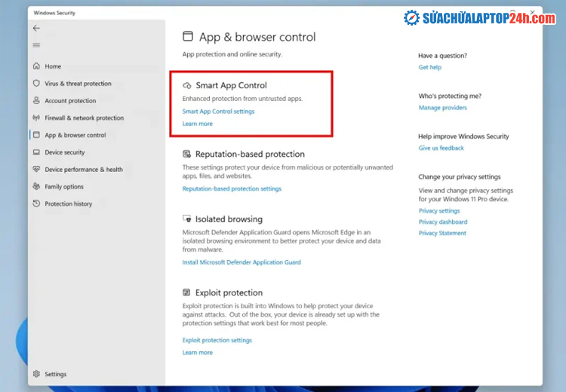The width and height of the screenshot is (566, 392).
Task: Toggle the hamburger navigation menu icon
Action: 36,45
